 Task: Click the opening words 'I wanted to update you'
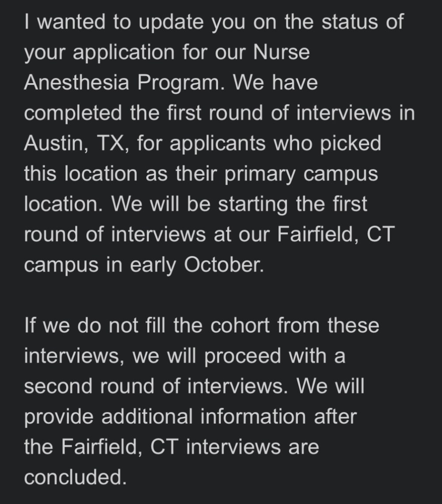134,23
